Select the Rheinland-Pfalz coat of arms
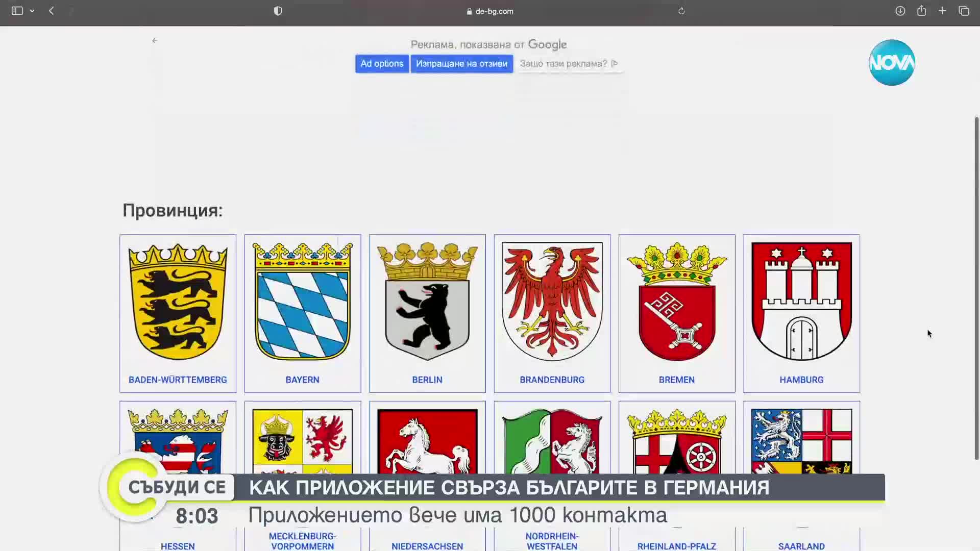 (x=677, y=441)
